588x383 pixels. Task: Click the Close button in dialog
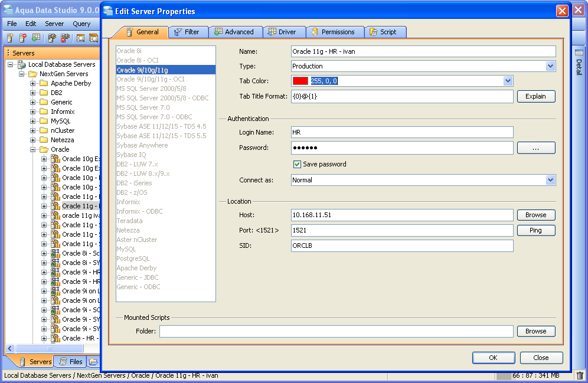[x=541, y=358]
